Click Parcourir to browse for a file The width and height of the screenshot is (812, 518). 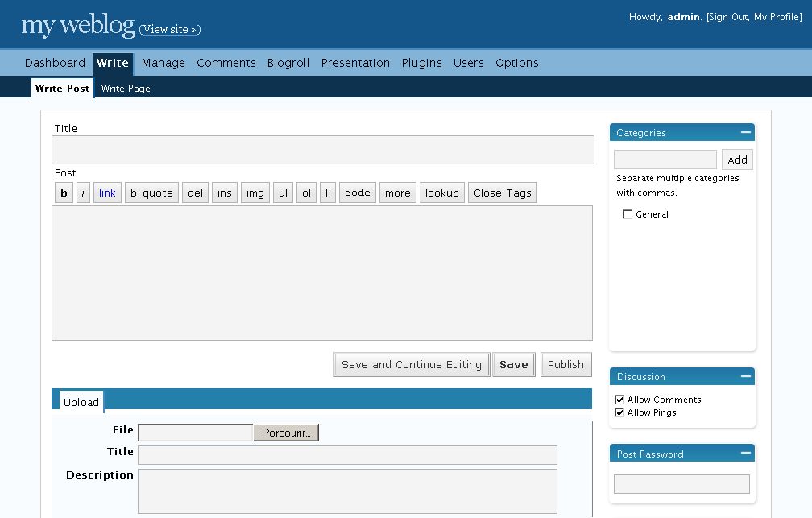coord(286,433)
